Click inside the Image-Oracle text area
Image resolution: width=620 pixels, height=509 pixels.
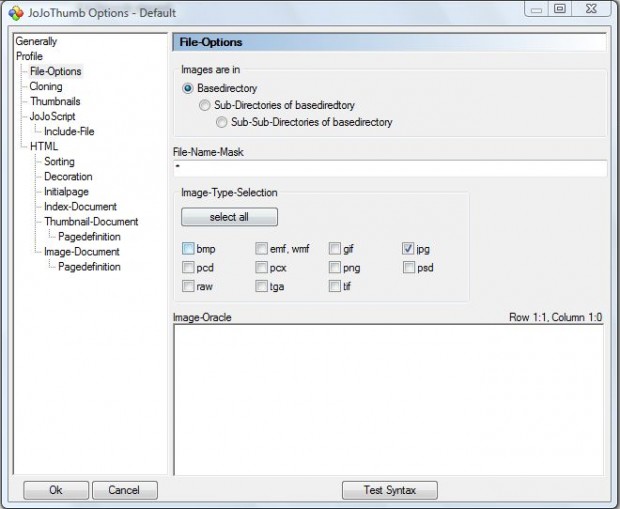coord(388,399)
